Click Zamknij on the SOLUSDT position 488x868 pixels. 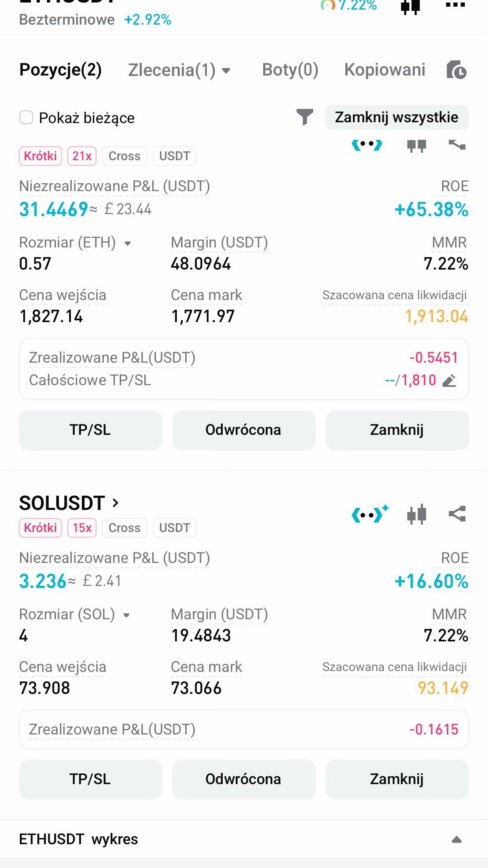(x=397, y=779)
